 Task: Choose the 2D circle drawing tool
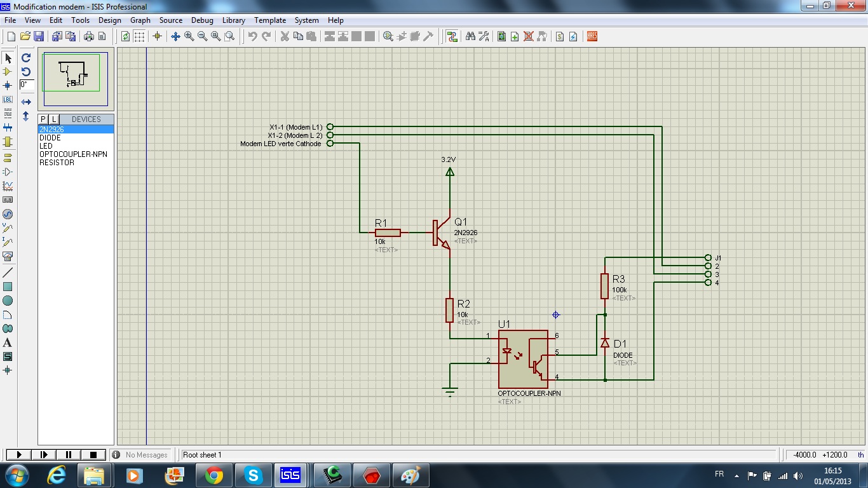[8, 301]
